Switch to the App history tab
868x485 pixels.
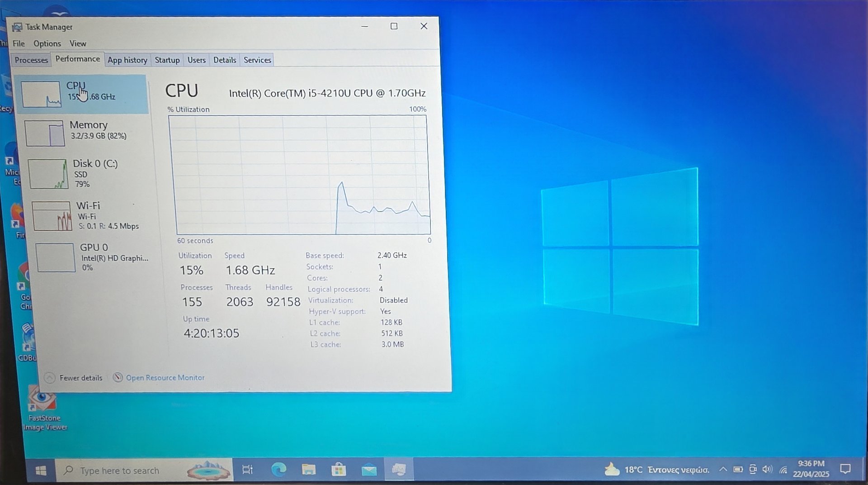click(127, 60)
